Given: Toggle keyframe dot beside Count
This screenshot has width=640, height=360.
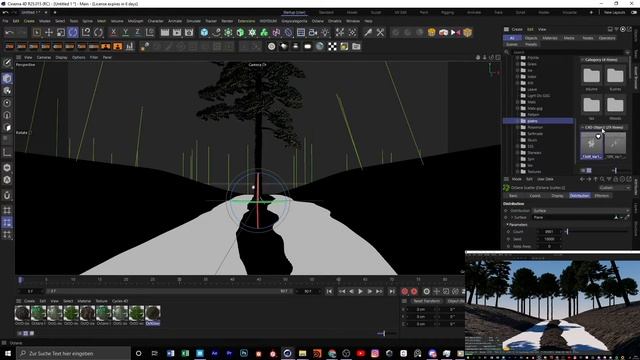Looking at the screenshot, I should coord(509,232).
